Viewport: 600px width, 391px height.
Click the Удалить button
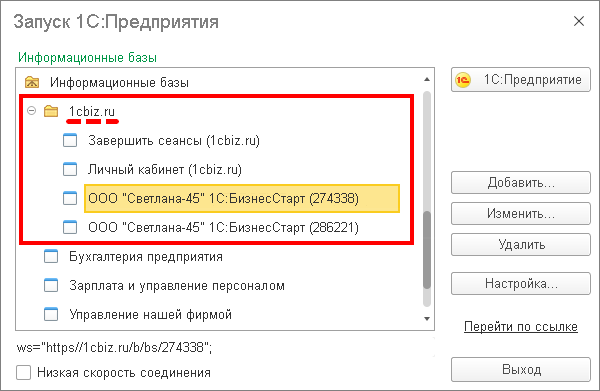pyautogui.click(x=521, y=244)
